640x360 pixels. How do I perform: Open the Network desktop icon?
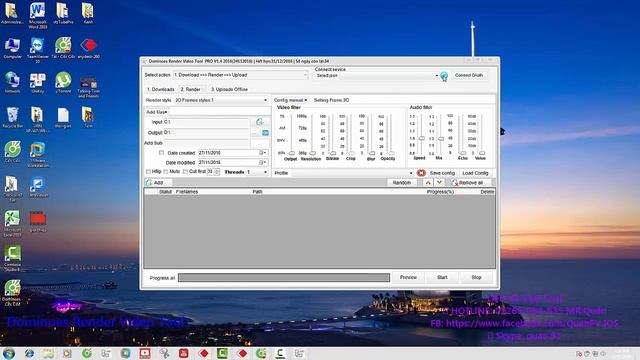tap(12, 82)
